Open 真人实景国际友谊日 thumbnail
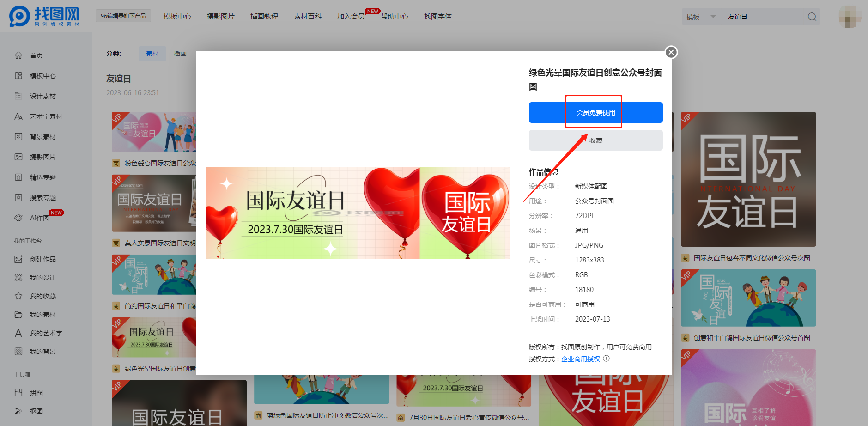 (154, 203)
